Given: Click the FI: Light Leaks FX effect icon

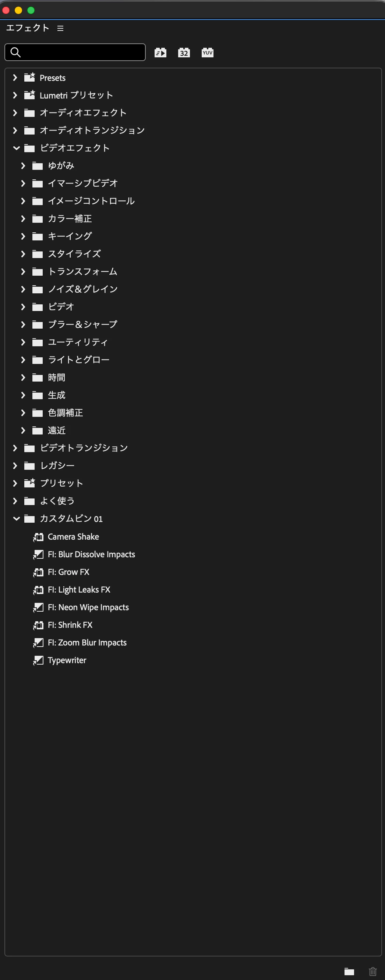Looking at the screenshot, I should [38, 590].
